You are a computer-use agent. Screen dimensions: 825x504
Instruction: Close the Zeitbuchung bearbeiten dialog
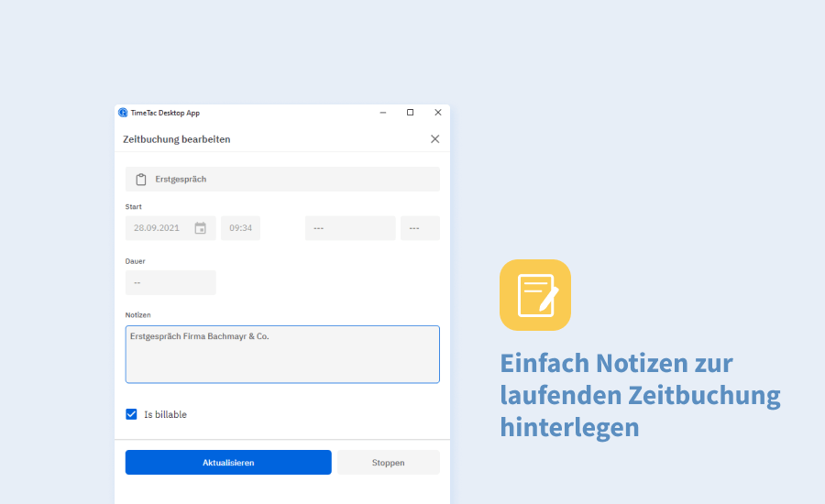point(434,139)
